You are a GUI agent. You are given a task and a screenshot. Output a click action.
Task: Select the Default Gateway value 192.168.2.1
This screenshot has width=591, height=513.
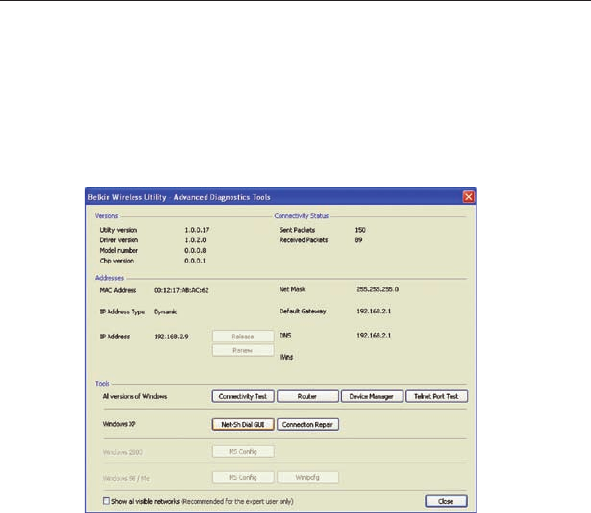(374, 311)
